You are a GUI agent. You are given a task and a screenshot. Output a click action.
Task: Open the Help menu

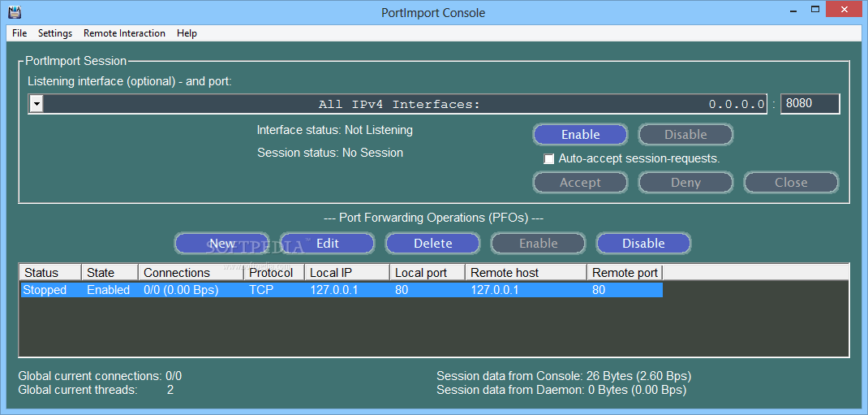[x=187, y=33]
